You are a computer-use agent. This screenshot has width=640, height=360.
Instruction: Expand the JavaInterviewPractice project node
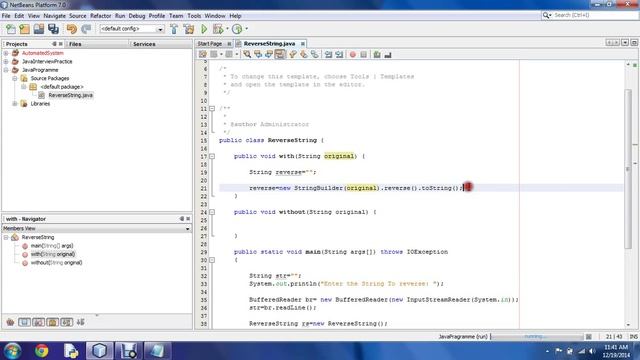tap(6, 62)
